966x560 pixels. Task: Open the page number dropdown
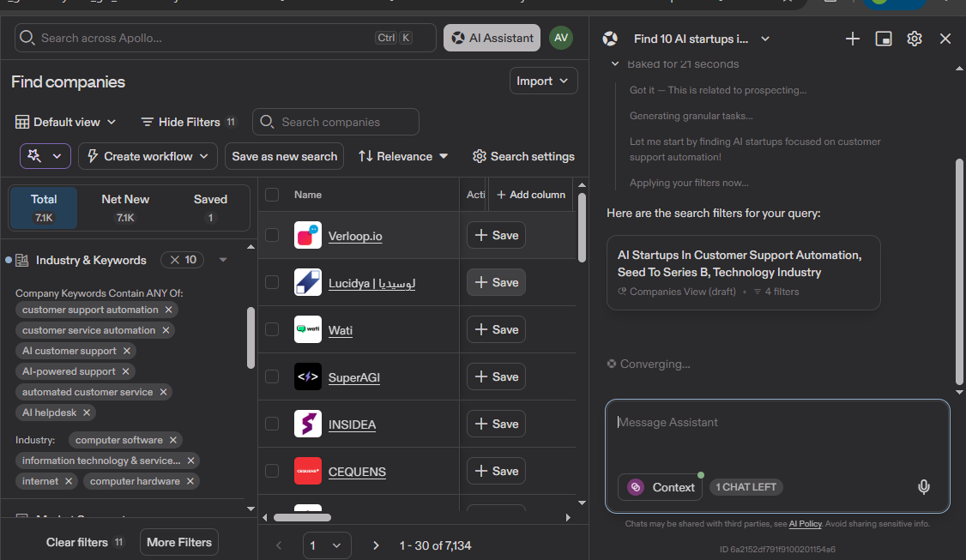pos(327,545)
